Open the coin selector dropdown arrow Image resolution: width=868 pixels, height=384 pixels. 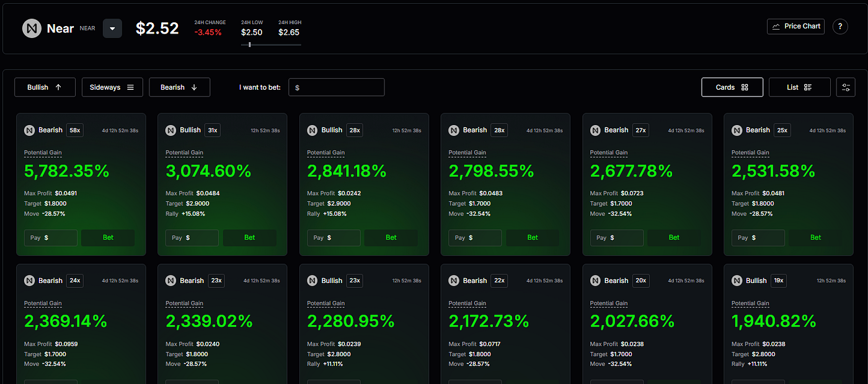(x=112, y=28)
